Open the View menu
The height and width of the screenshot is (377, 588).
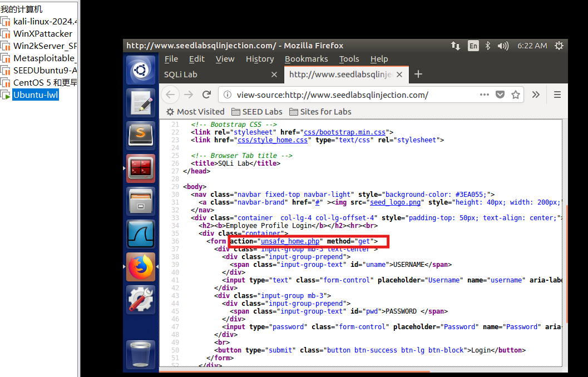[225, 59]
